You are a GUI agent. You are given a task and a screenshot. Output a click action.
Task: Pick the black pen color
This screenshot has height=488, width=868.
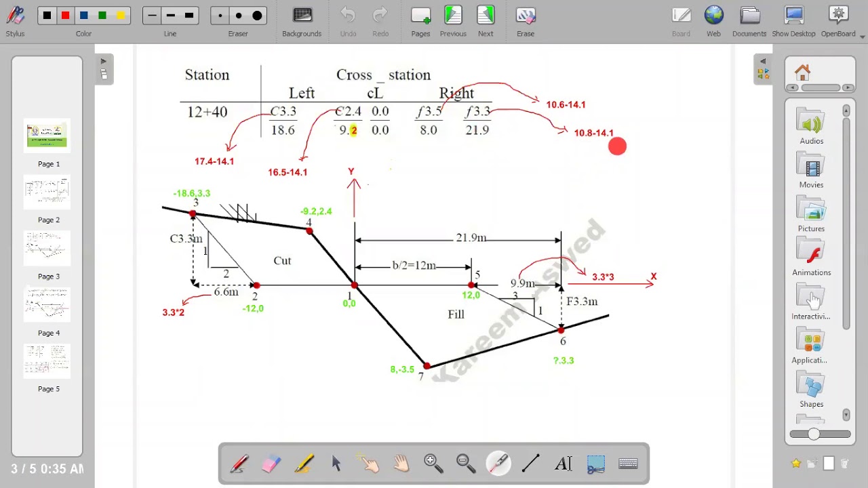tap(47, 16)
